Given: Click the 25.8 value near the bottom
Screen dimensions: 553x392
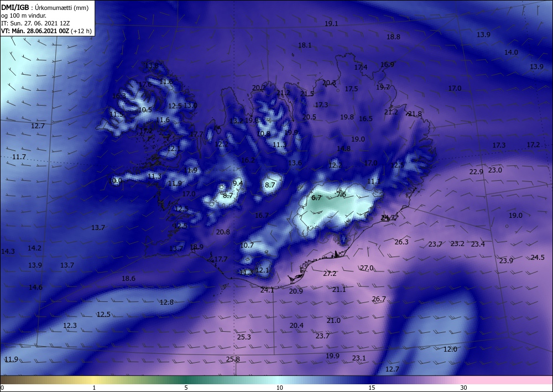Looking at the screenshot, I should click(233, 359).
